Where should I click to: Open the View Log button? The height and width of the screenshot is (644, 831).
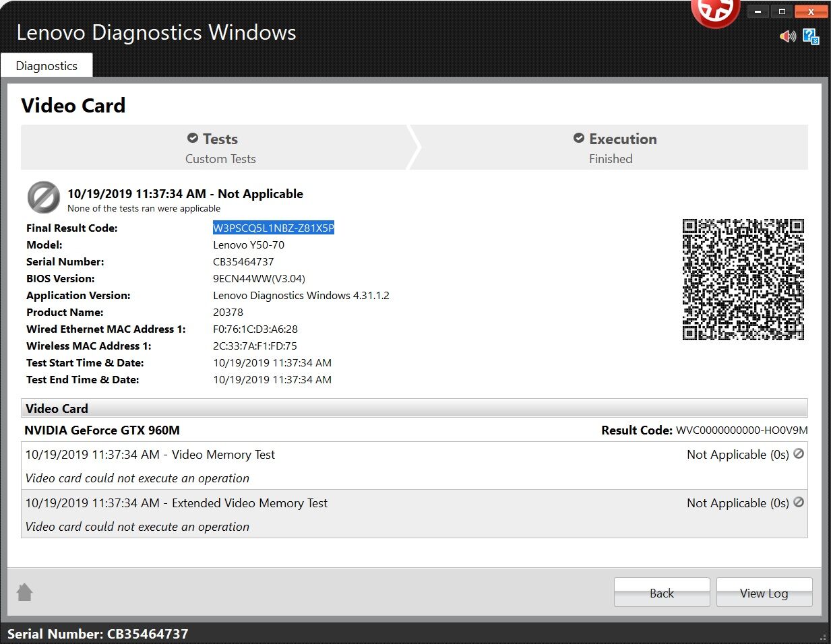[x=764, y=593]
